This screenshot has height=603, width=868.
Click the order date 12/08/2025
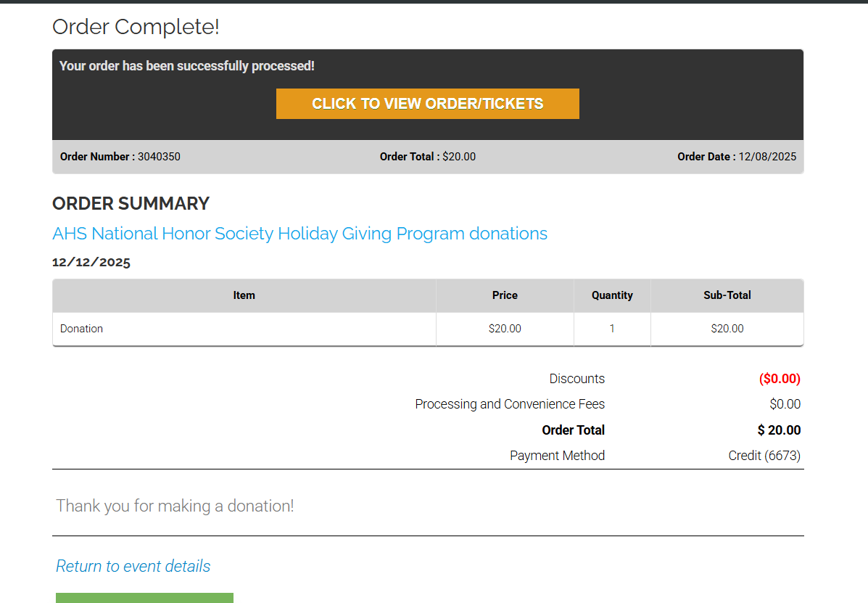(x=767, y=157)
